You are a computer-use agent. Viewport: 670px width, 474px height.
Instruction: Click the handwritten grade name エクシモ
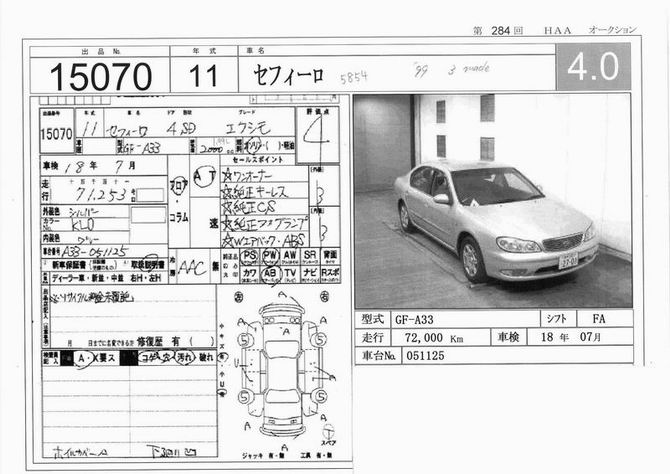coord(248,128)
